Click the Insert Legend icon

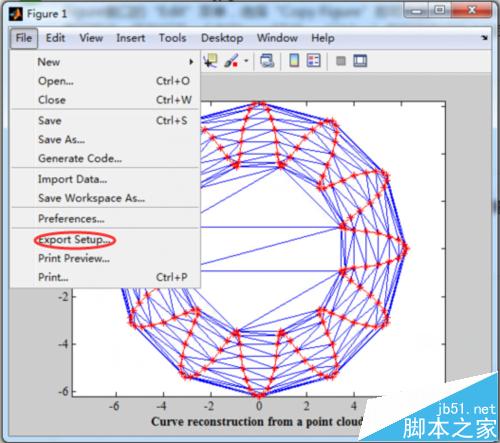pos(314,61)
